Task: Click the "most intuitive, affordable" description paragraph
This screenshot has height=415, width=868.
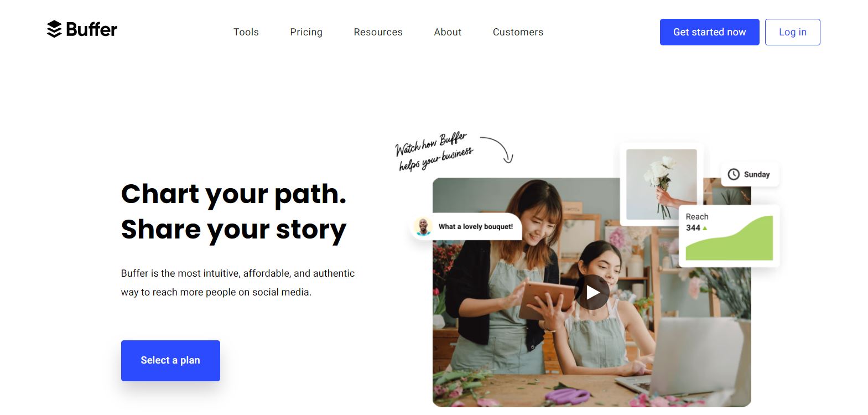Action: pos(238,282)
